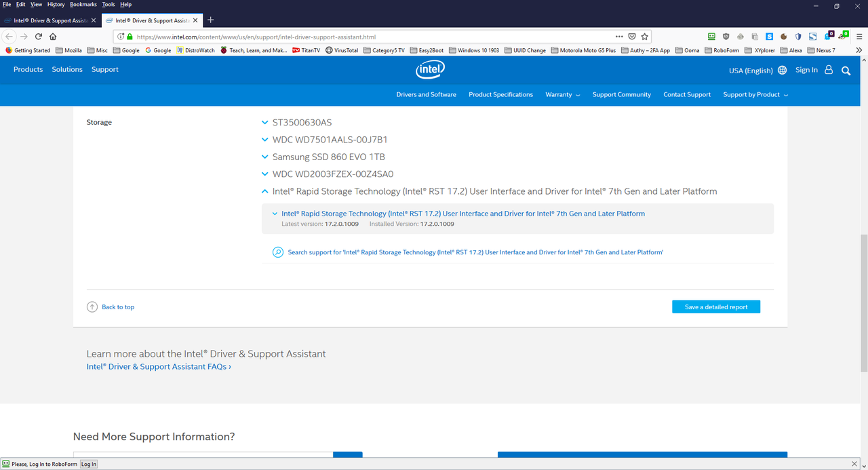Open TitanTV bookmark
The width and height of the screenshot is (868, 470).
point(307,50)
